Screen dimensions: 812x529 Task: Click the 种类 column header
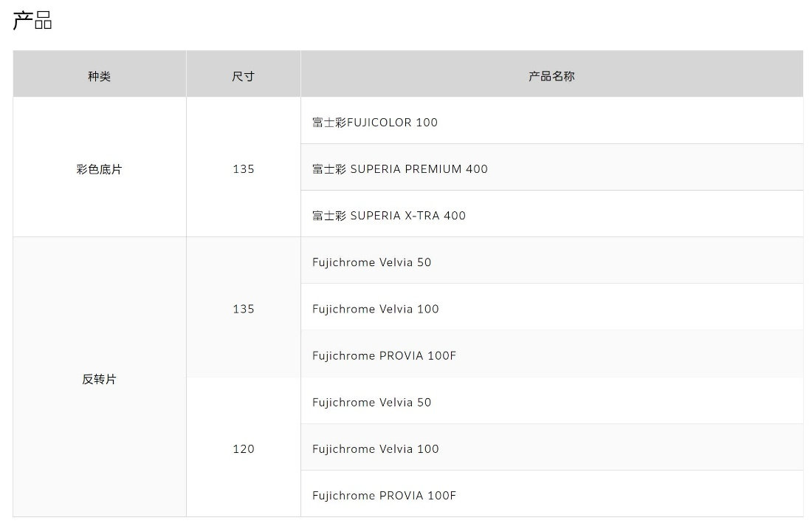point(99,76)
